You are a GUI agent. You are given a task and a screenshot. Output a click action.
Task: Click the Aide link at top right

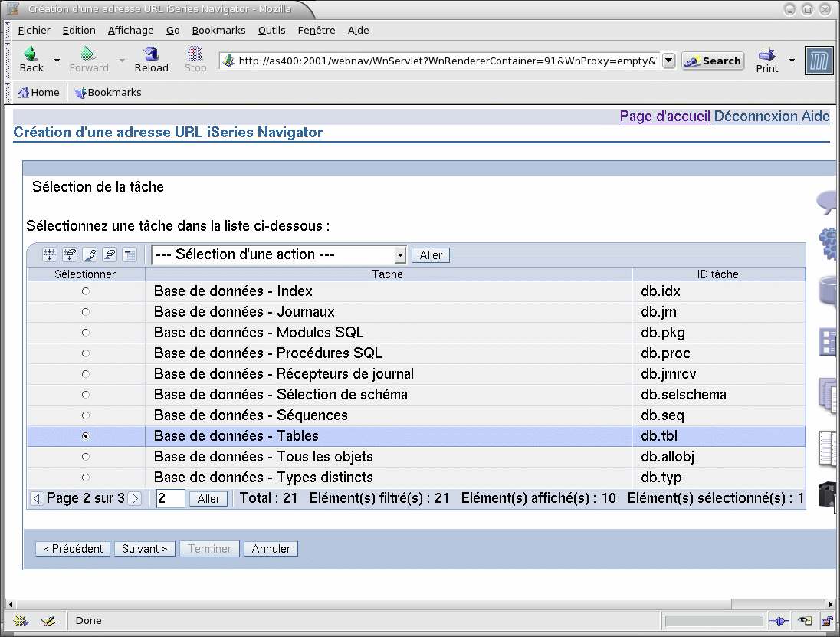click(x=815, y=117)
